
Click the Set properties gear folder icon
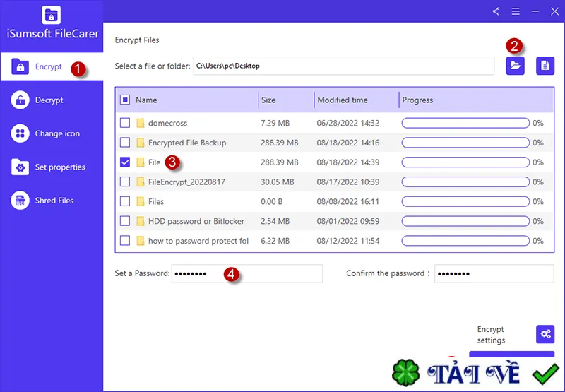pyautogui.click(x=20, y=167)
